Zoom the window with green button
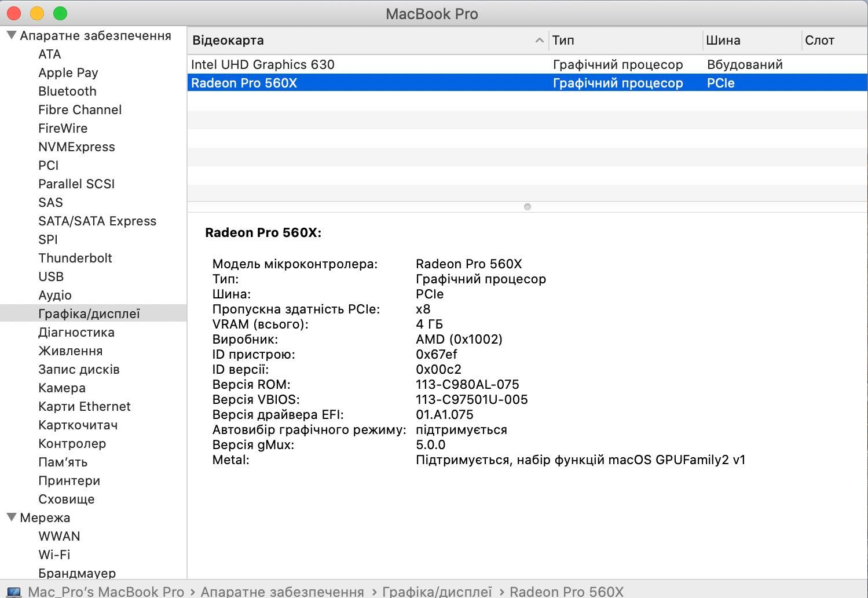868x598 pixels. click(60, 13)
